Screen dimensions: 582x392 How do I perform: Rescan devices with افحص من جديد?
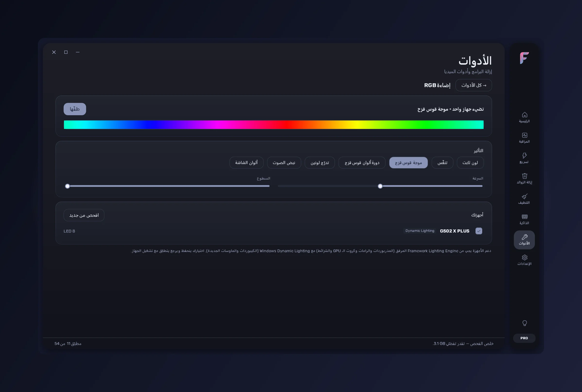pos(84,215)
